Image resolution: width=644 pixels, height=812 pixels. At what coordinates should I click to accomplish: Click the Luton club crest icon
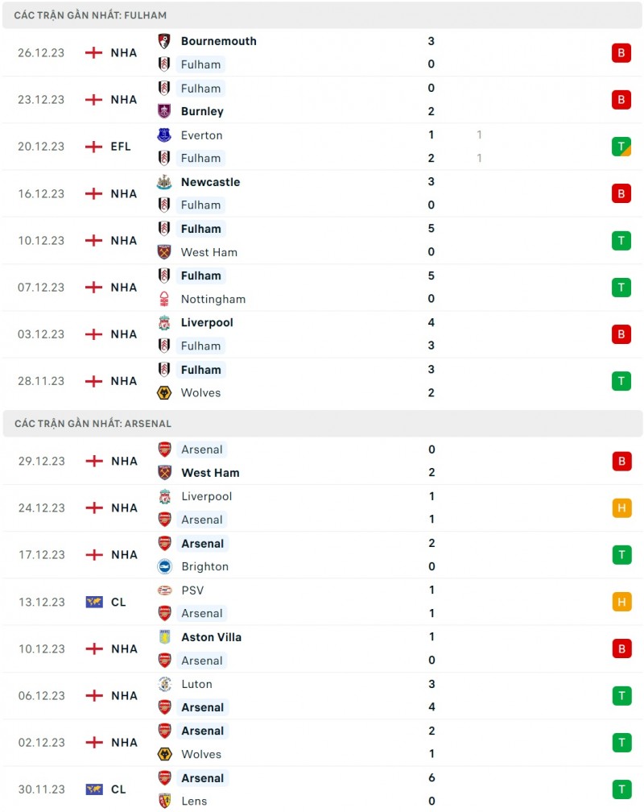[164, 684]
